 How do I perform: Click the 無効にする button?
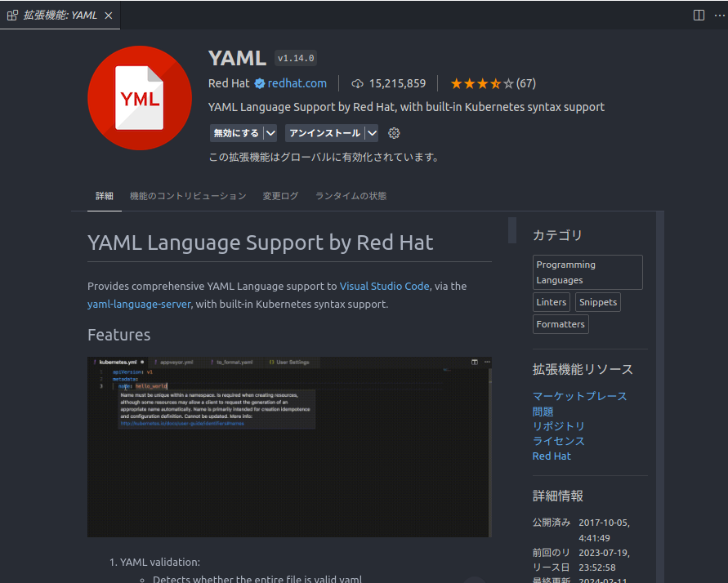(236, 133)
